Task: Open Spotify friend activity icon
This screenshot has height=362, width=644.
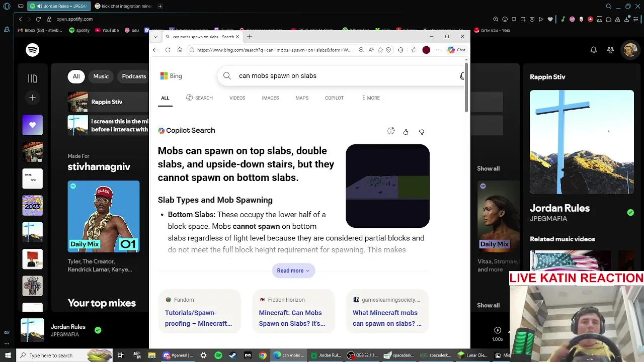Action: point(610,50)
